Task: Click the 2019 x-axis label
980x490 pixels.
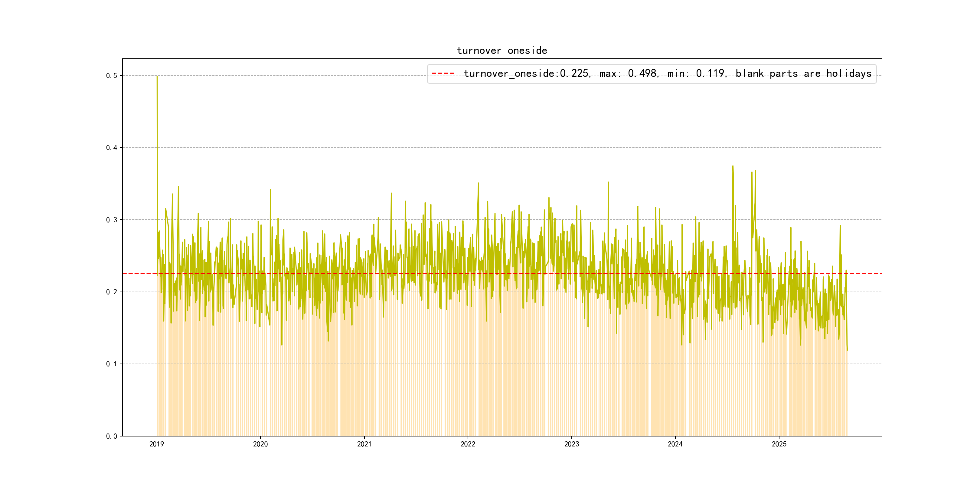Action: [x=157, y=444]
